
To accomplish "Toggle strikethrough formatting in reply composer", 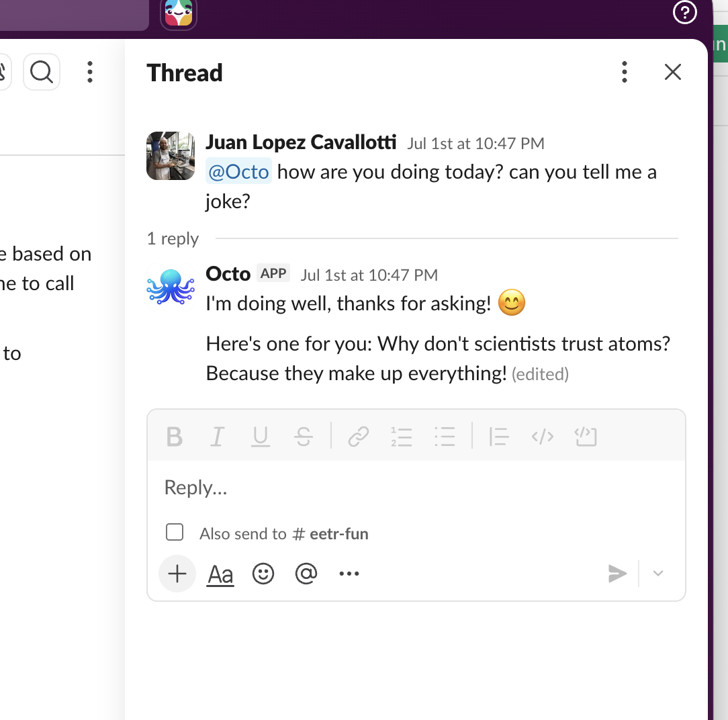I will (304, 437).
